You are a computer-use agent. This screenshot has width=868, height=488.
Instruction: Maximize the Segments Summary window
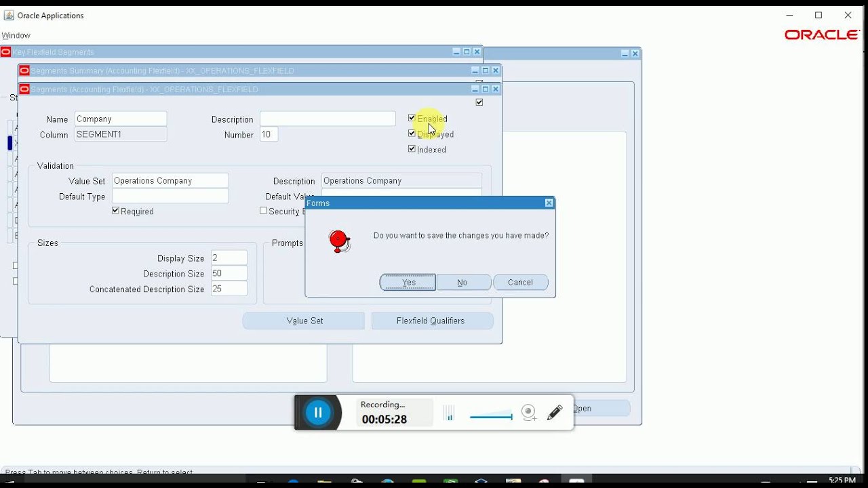pos(486,70)
